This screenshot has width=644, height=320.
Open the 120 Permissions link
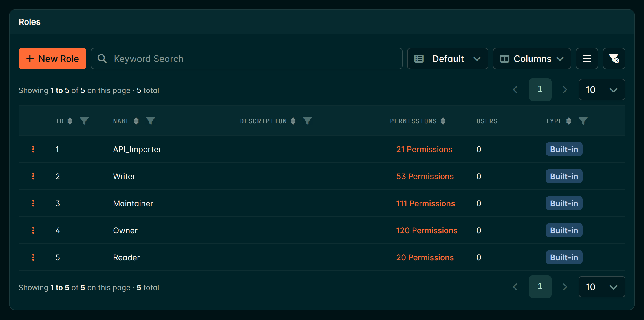[x=427, y=230]
